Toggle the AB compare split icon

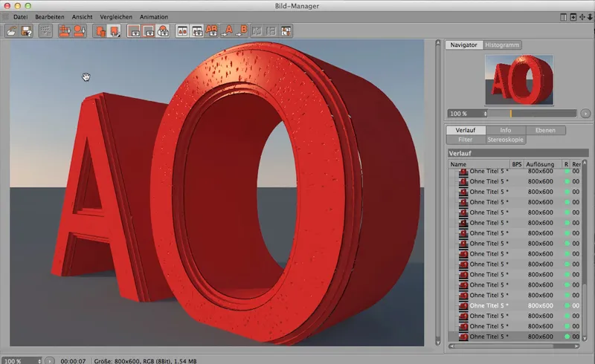[x=182, y=31]
